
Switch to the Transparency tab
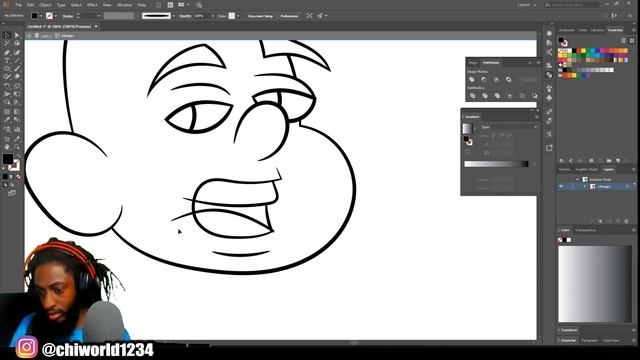coord(586,230)
